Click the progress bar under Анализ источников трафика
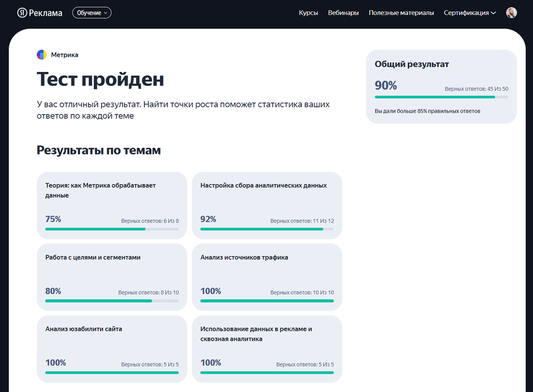Screen dimensions: 533x392 (x=267, y=301)
